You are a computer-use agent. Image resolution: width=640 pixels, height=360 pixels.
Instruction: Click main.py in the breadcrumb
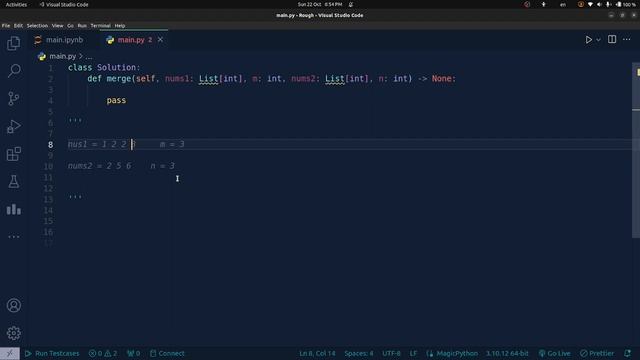(x=62, y=56)
